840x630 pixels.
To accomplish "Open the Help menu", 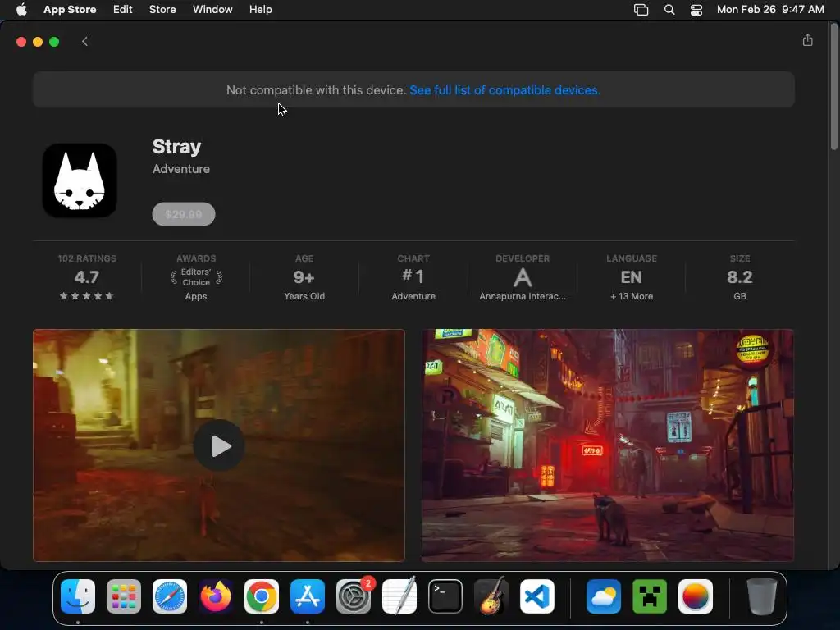I will (260, 10).
